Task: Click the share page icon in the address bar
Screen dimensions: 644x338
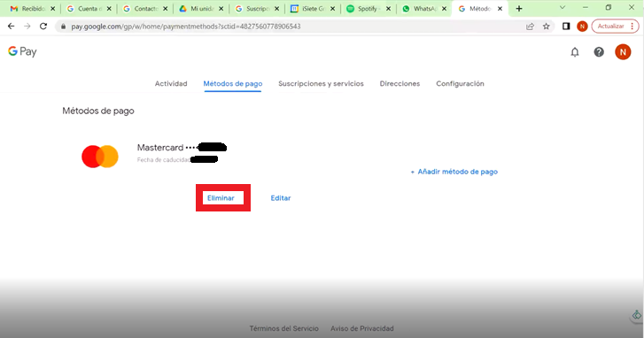Action: click(530, 27)
